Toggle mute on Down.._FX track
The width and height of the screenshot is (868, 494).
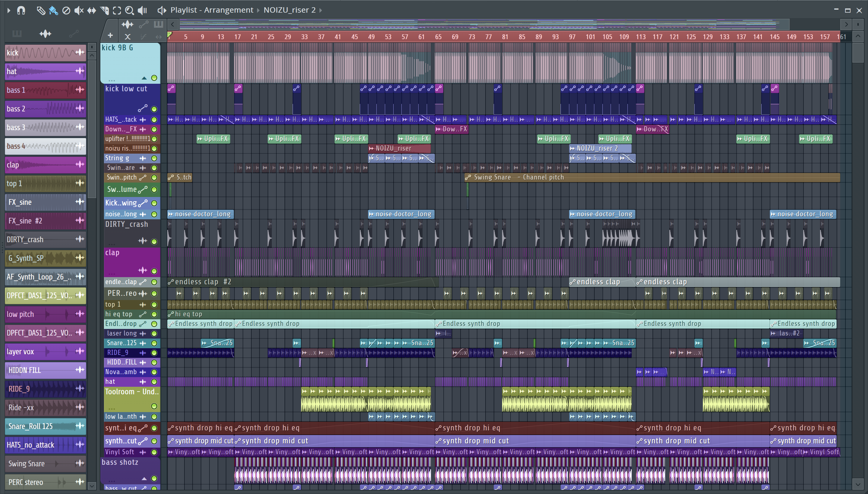(x=154, y=129)
